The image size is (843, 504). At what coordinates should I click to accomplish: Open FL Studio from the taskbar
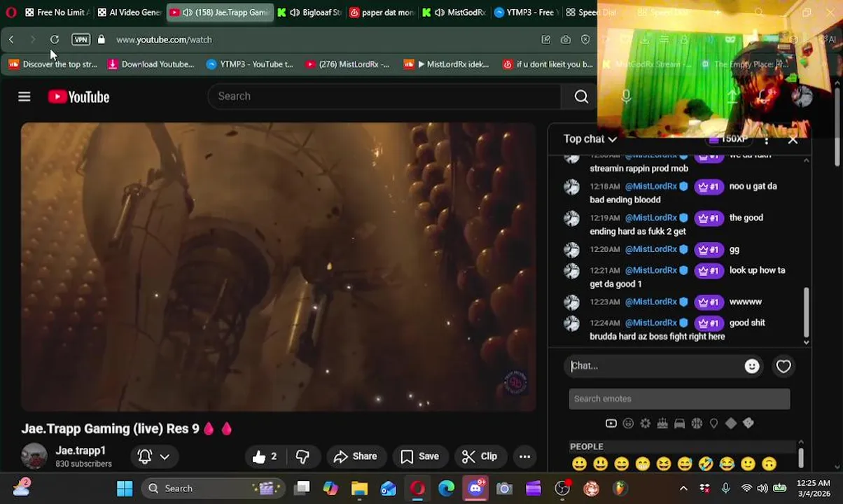(x=620, y=489)
